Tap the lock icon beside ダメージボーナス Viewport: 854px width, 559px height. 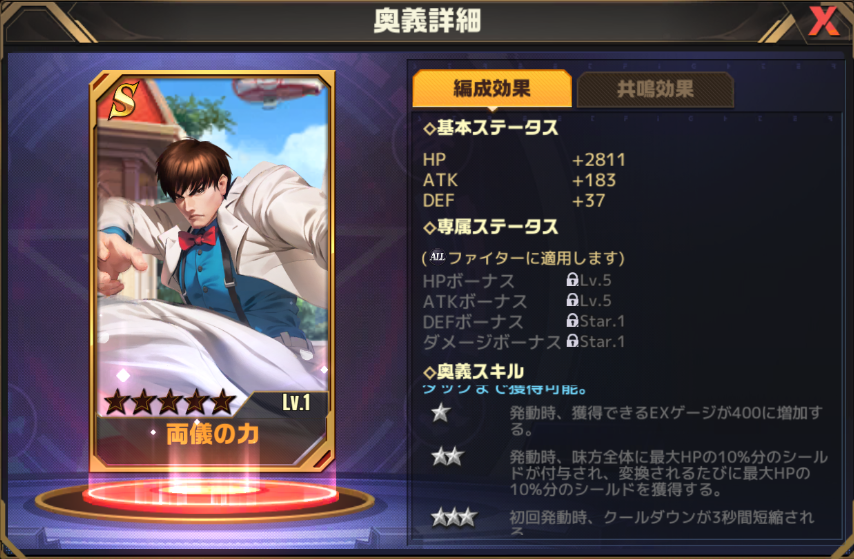coord(572,341)
